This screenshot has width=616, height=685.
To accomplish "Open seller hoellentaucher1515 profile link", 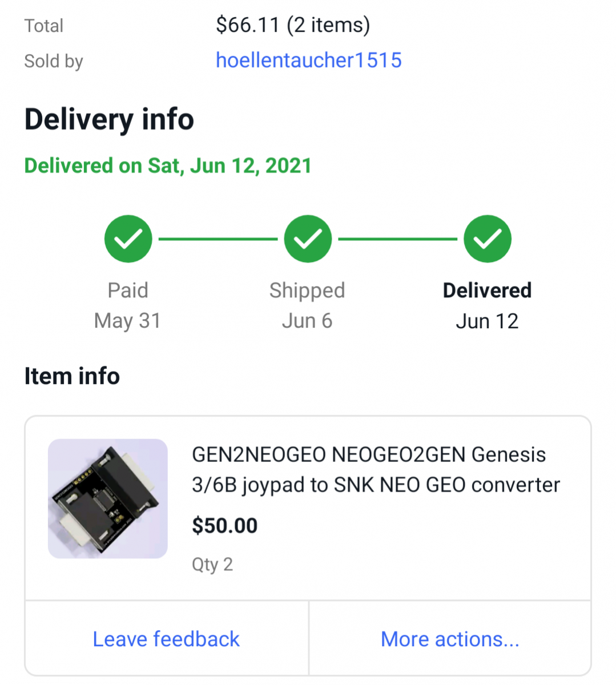I will [x=309, y=60].
